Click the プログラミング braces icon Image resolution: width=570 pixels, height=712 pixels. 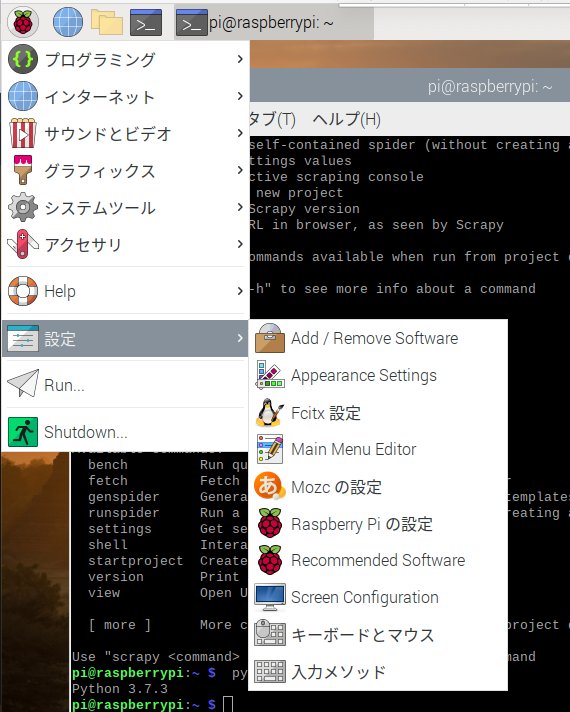coord(23,59)
